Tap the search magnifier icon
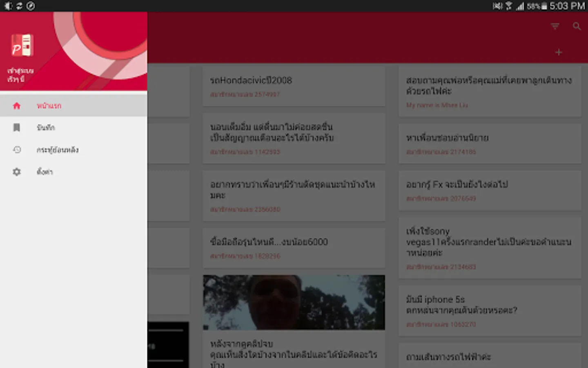The image size is (588, 368). click(577, 27)
